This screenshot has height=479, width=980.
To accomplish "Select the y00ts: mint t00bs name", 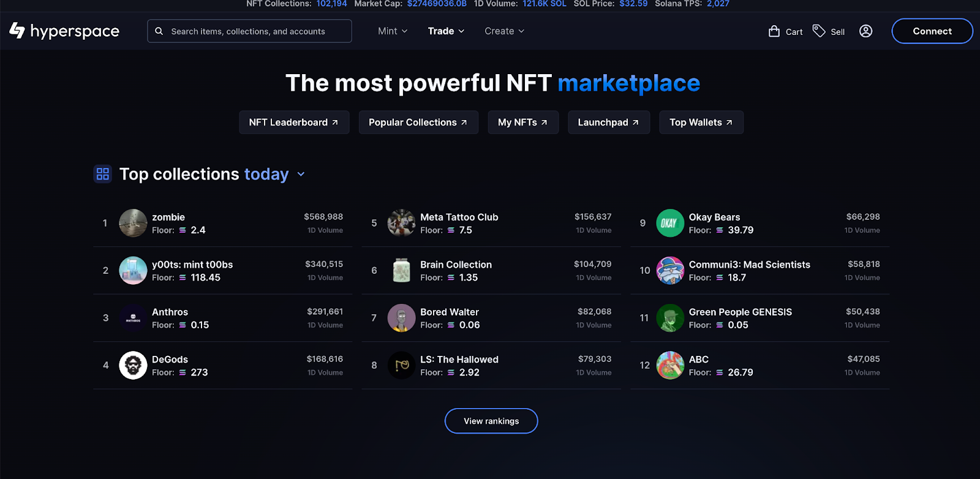I will point(192,265).
